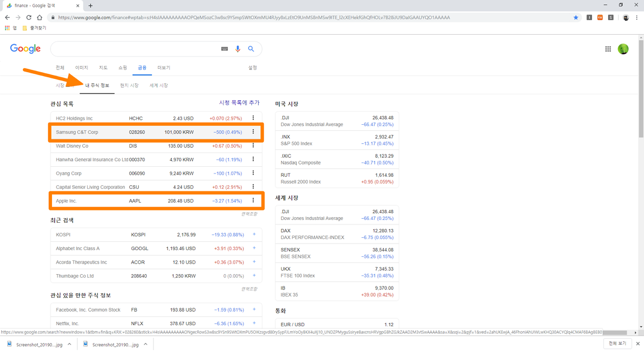Image resolution: width=644 pixels, height=352 pixels.
Task: Open the browser home icon
Action: click(x=39, y=18)
